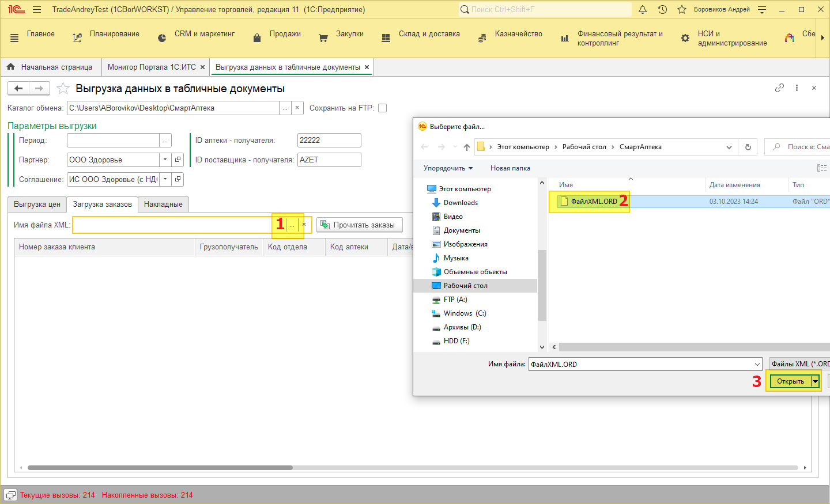Go up one folder level in dialog
The height and width of the screenshot is (504, 830).
[466, 147]
